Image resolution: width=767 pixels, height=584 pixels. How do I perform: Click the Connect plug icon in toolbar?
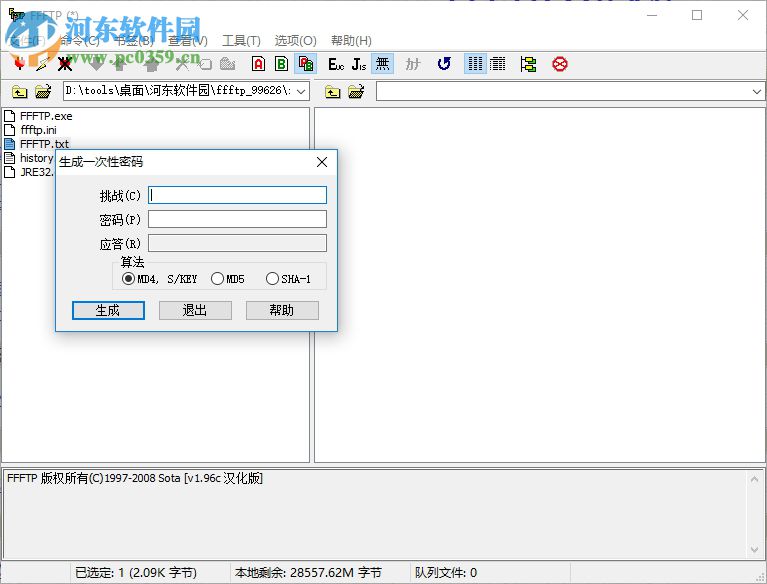(20, 64)
